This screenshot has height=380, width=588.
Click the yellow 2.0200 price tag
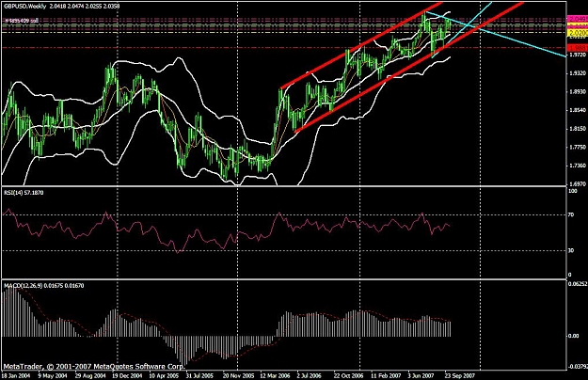click(578, 33)
